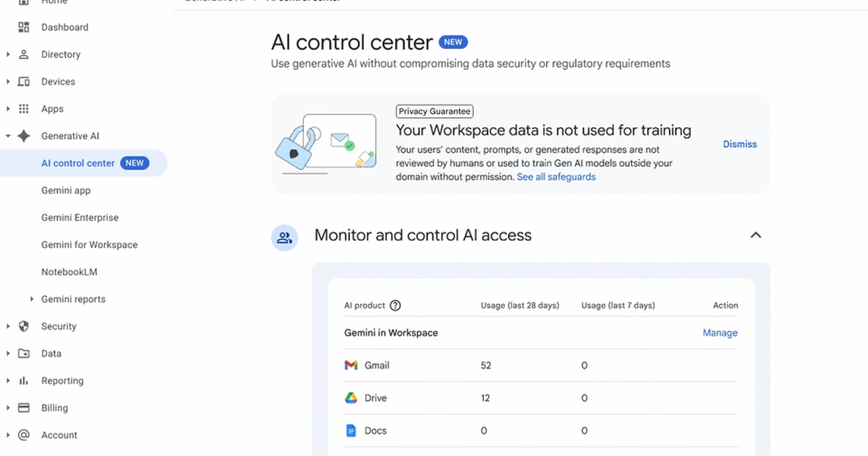Click Usage (last 7 days) column header
The image size is (868, 456).
pyautogui.click(x=618, y=305)
